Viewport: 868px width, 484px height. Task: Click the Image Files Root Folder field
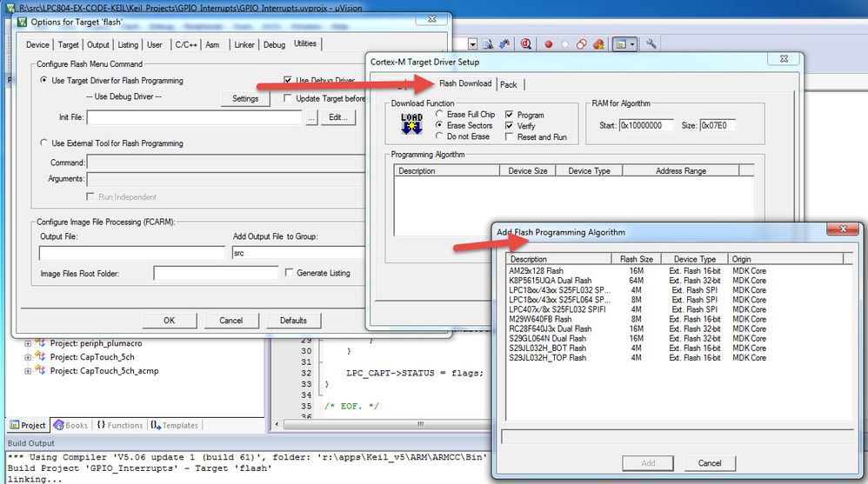[216, 273]
